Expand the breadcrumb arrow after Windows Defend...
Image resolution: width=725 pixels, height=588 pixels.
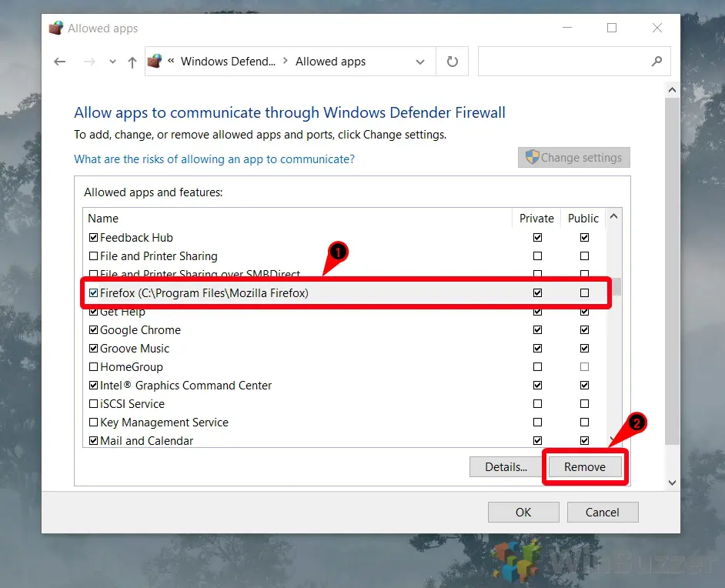(286, 61)
